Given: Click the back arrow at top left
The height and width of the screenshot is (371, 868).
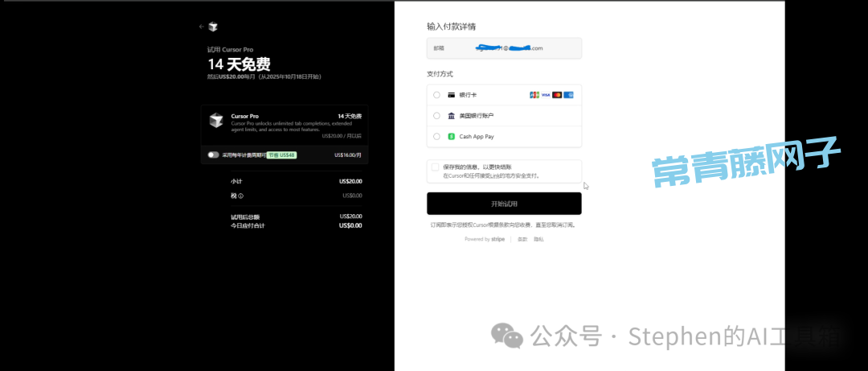Looking at the screenshot, I should pyautogui.click(x=202, y=27).
